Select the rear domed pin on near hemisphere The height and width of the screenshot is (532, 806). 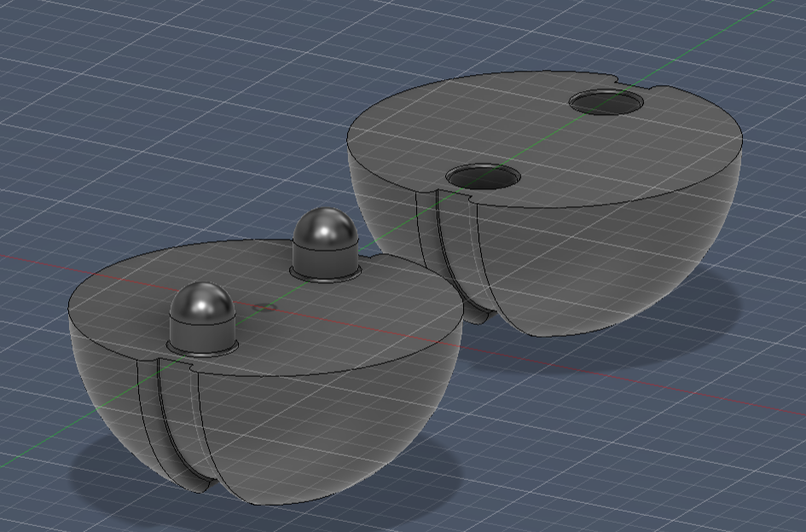click(x=325, y=246)
